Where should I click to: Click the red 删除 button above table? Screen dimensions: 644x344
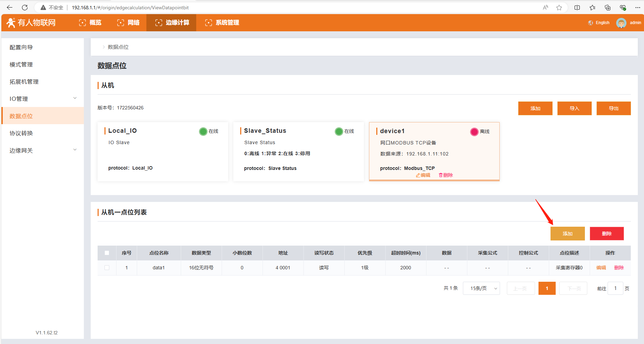click(x=607, y=234)
